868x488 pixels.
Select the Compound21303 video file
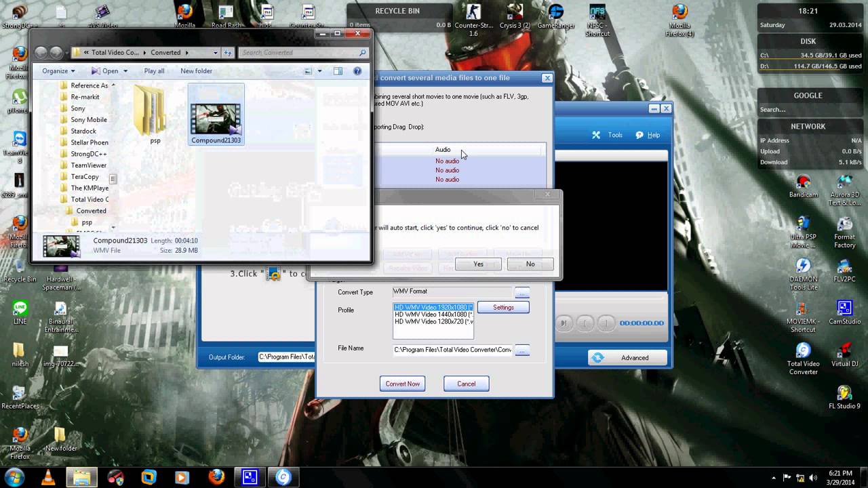click(x=216, y=115)
